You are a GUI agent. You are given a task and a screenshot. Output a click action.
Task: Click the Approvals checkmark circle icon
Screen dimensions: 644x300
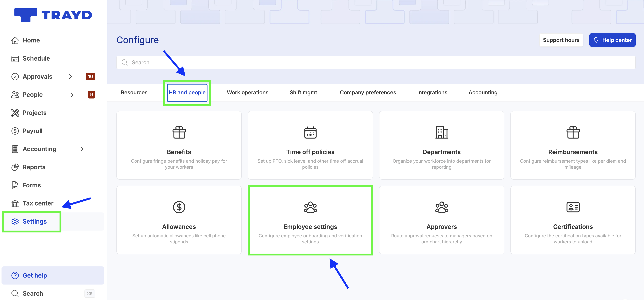pos(15,77)
